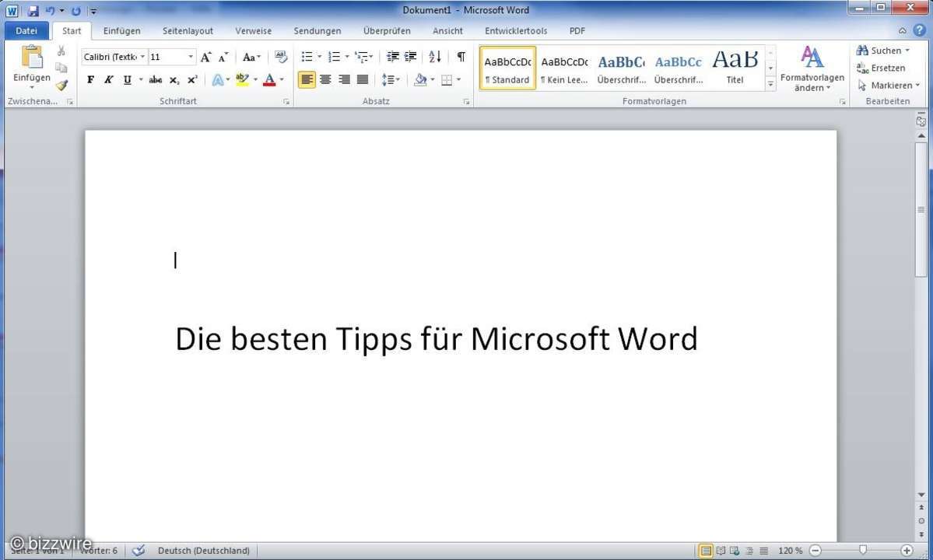Screen dimensions: 933x560
Task: Click the strikethrough abc icon
Action: [x=156, y=79]
